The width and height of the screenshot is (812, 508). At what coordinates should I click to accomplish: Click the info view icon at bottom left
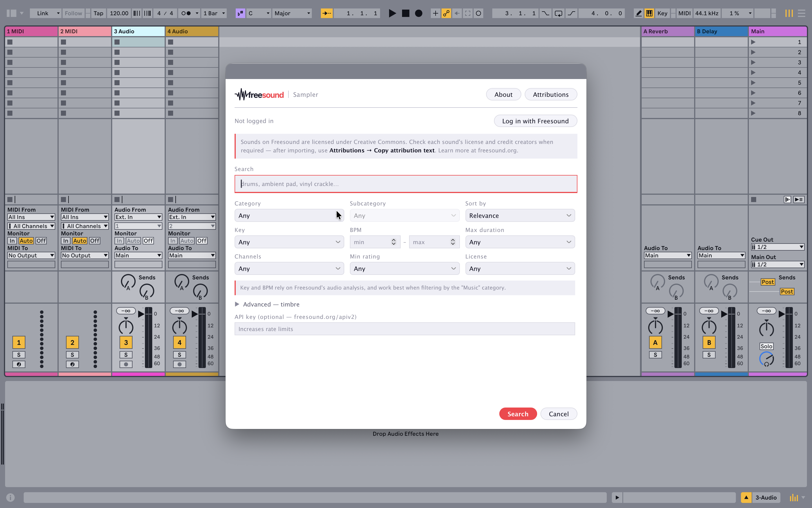tap(10, 497)
